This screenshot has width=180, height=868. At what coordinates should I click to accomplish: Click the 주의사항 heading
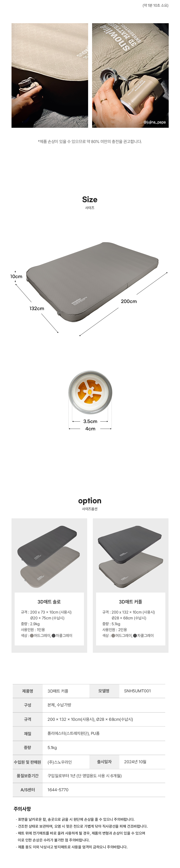coord(22,809)
